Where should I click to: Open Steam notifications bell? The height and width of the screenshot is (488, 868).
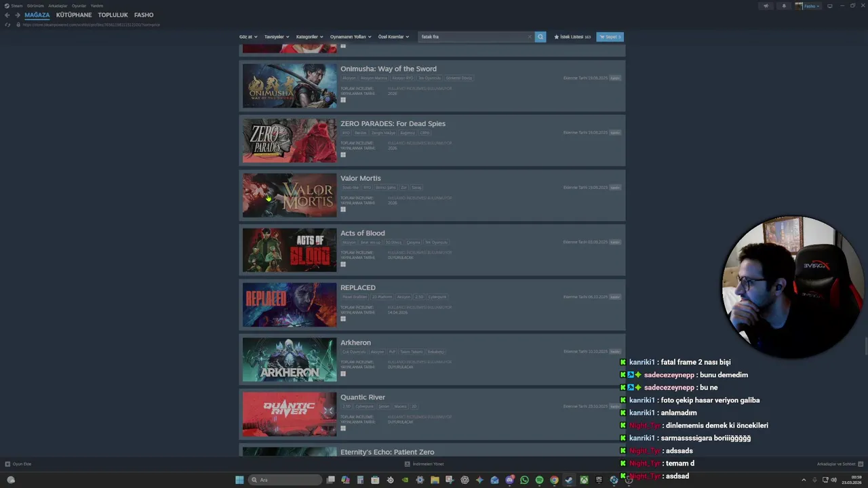[784, 5]
